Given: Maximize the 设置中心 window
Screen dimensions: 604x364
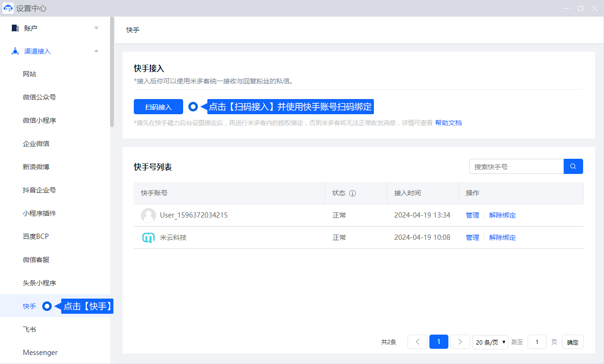Looking at the screenshot, I should coord(580,9).
